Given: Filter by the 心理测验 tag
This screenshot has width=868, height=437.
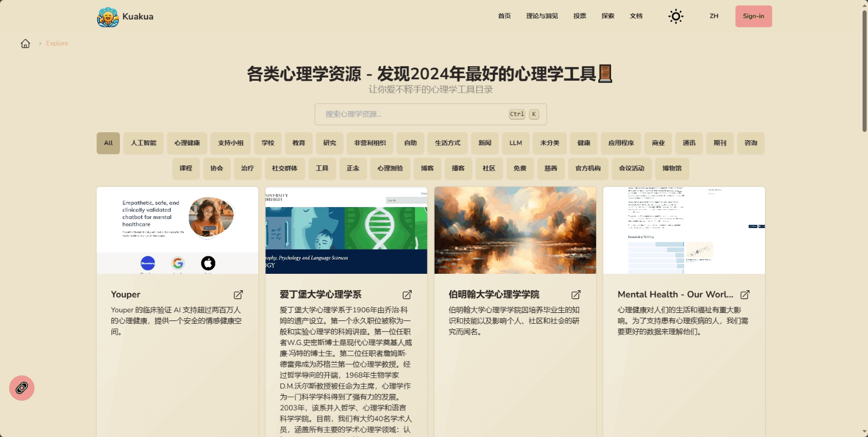Looking at the screenshot, I should (390, 169).
